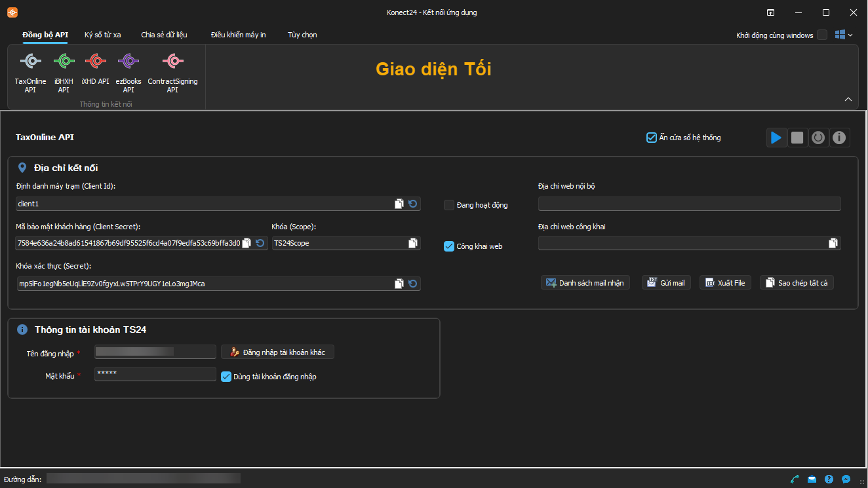
Task: Open help via question mark icon
Action: 829,479
